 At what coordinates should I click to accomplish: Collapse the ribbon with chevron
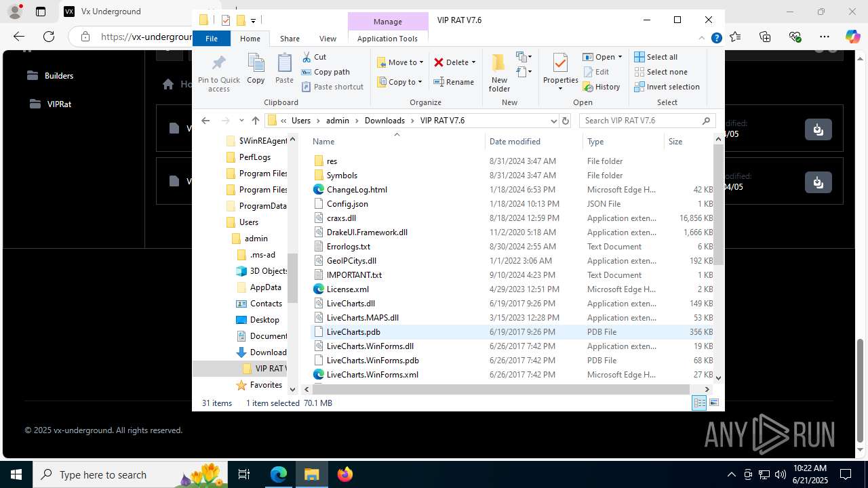[x=702, y=39]
